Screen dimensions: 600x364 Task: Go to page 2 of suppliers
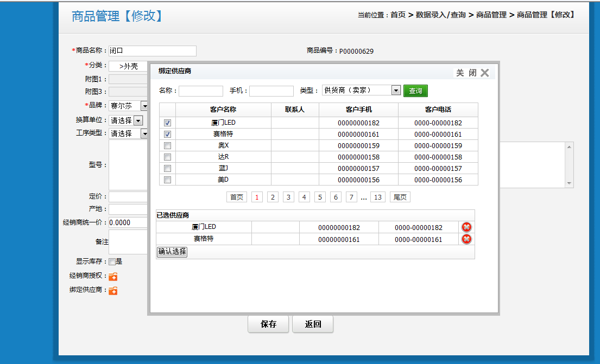[273, 197]
